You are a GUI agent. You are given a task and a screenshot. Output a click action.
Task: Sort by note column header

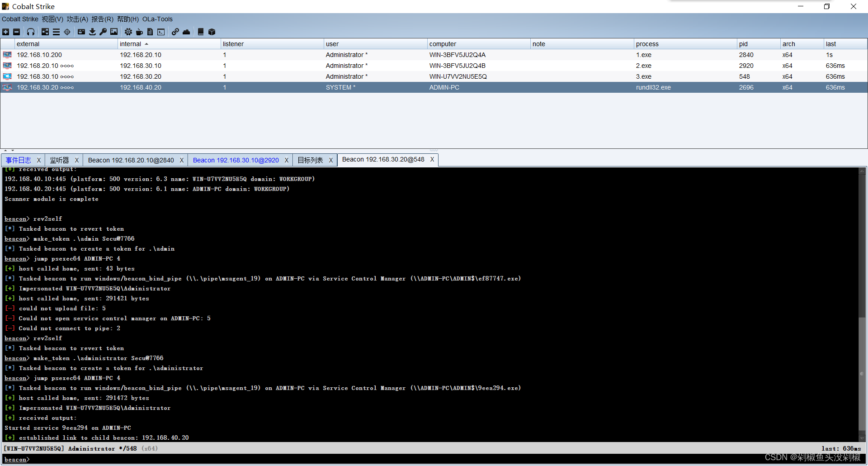click(x=582, y=44)
